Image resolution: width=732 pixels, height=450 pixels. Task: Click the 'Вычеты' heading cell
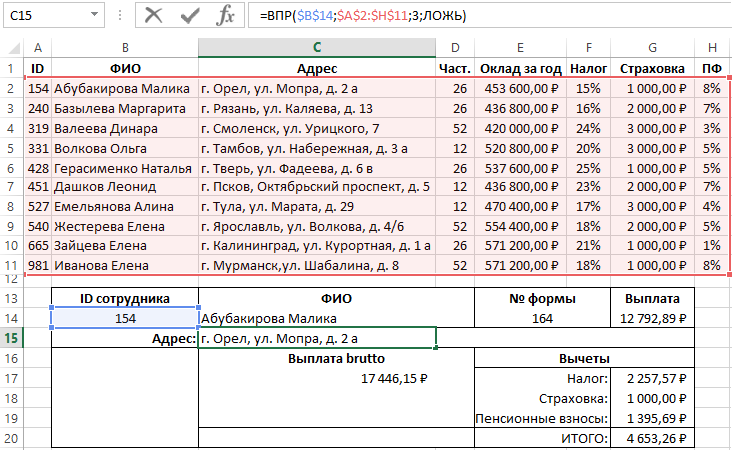click(x=584, y=358)
